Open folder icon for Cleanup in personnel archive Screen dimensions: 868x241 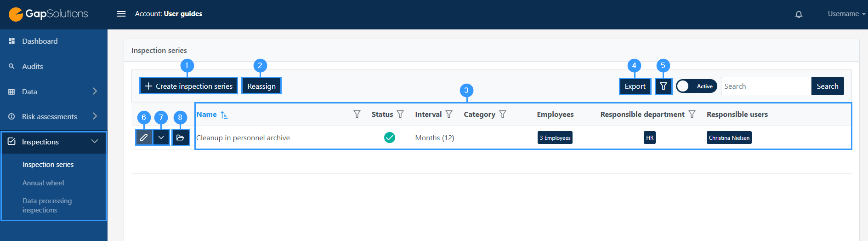[x=181, y=138]
